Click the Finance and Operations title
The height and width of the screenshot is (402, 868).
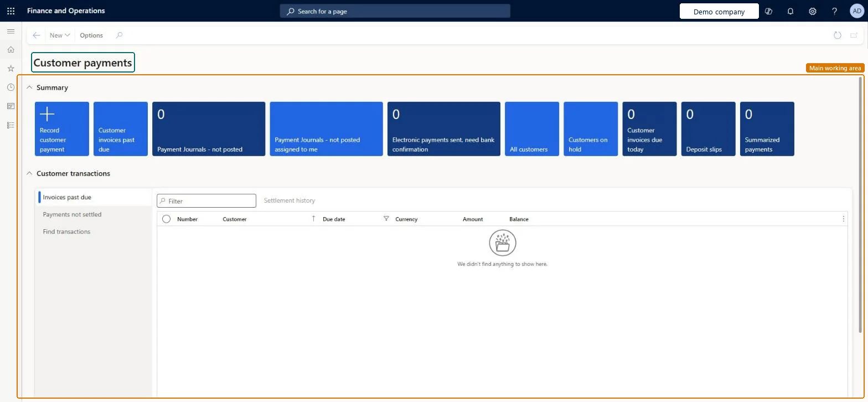66,11
